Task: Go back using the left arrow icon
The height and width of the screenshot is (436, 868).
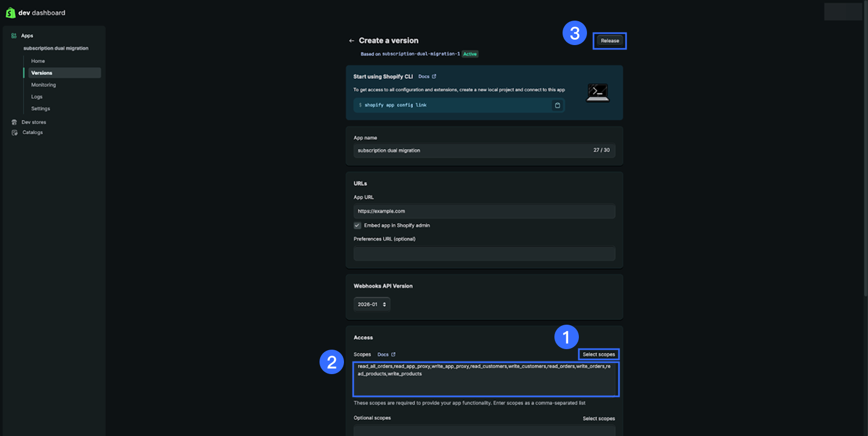Action: tap(352, 41)
